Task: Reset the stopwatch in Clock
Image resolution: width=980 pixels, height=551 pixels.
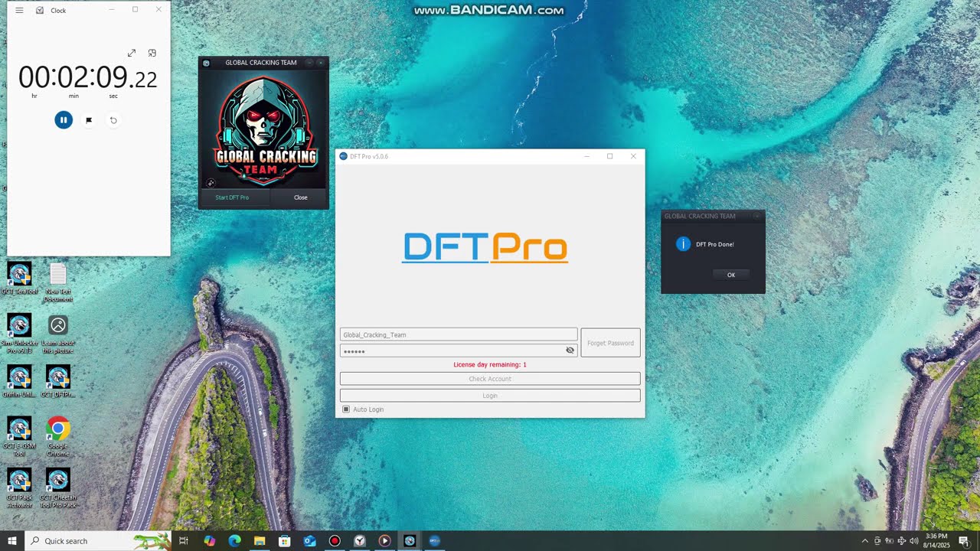Action: coord(113,120)
